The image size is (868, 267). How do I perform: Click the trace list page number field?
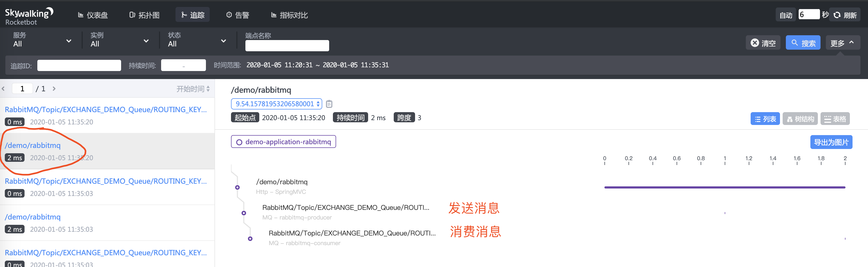(x=22, y=89)
